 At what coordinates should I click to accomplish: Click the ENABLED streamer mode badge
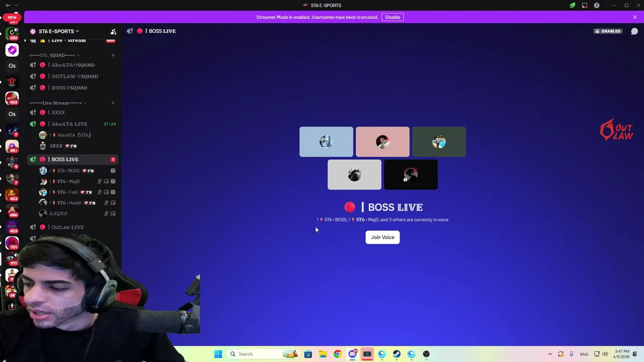[x=608, y=31]
